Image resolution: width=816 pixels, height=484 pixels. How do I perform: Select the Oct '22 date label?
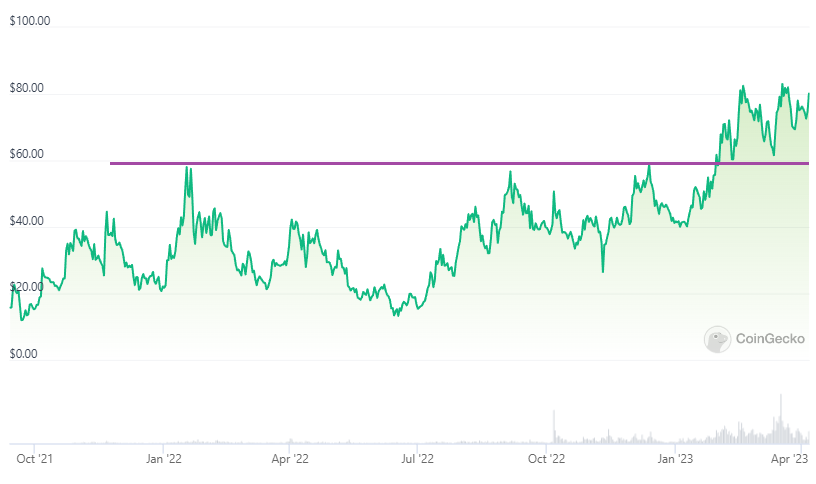point(546,459)
